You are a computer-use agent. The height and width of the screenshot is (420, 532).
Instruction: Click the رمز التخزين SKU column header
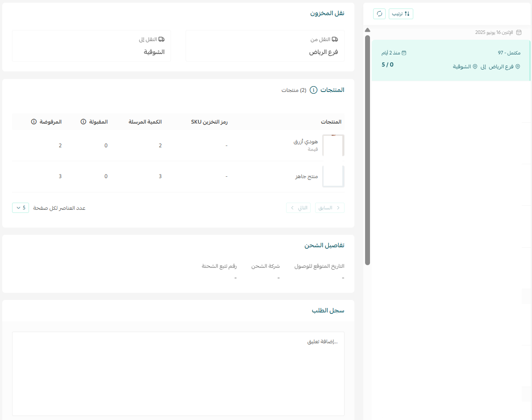[x=209, y=122]
